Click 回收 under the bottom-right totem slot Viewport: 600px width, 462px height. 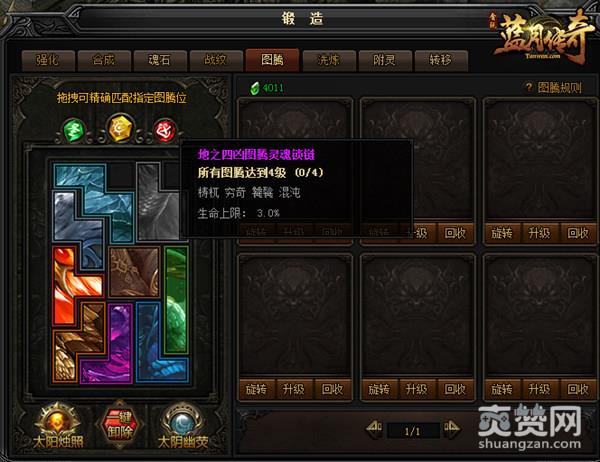[x=577, y=389]
